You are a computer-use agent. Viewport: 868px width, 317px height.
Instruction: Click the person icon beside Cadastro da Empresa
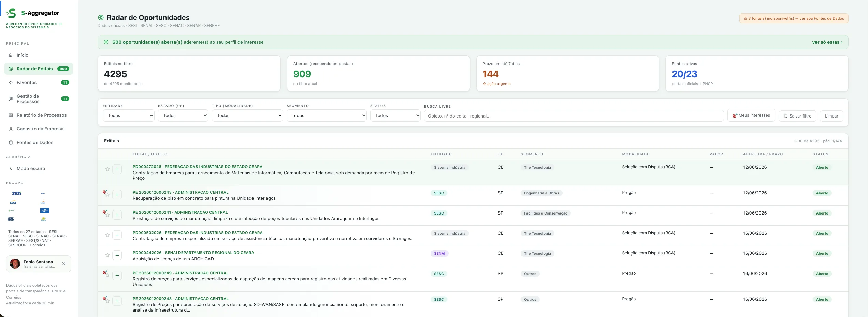[x=11, y=129]
